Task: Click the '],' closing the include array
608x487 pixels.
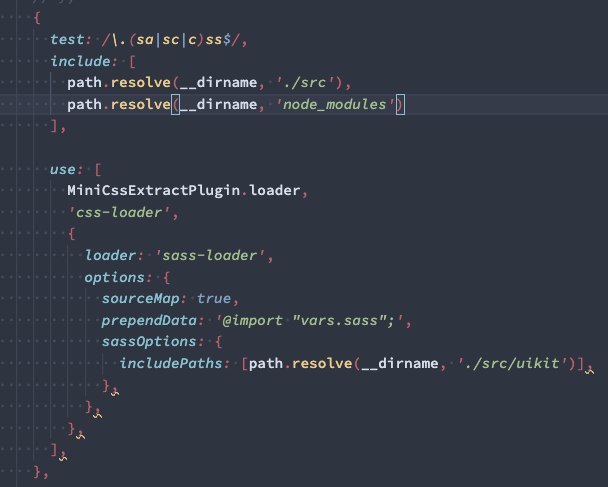Action: [58, 126]
